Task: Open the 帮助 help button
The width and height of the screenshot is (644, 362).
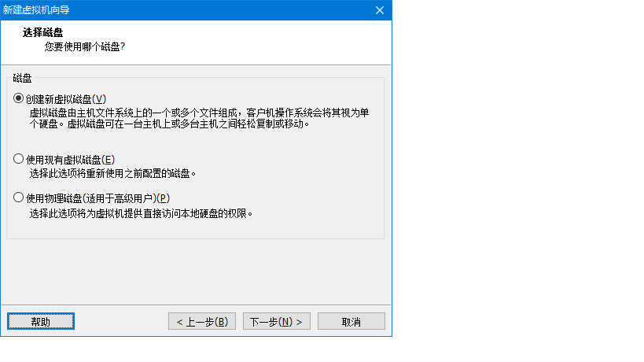Action: coord(41,321)
